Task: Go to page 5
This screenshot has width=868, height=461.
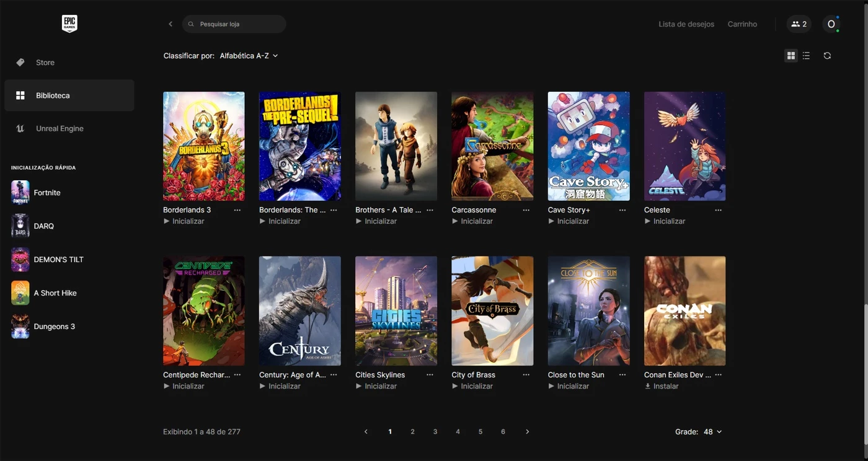Action: pos(480,432)
